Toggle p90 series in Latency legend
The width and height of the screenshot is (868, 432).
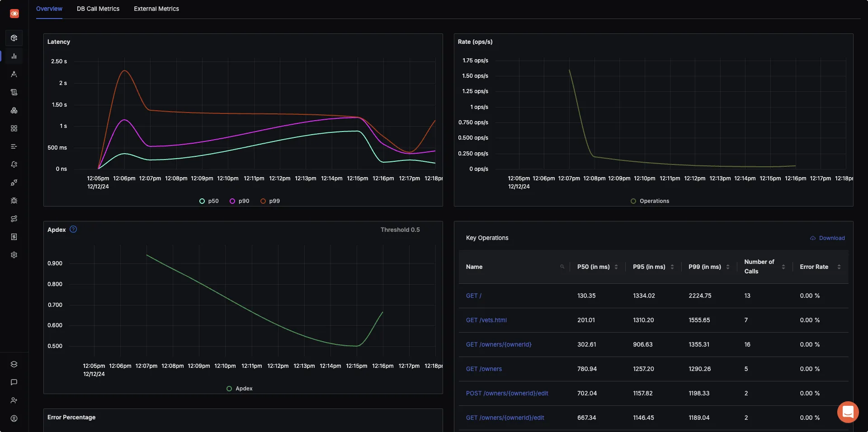(x=240, y=201)
